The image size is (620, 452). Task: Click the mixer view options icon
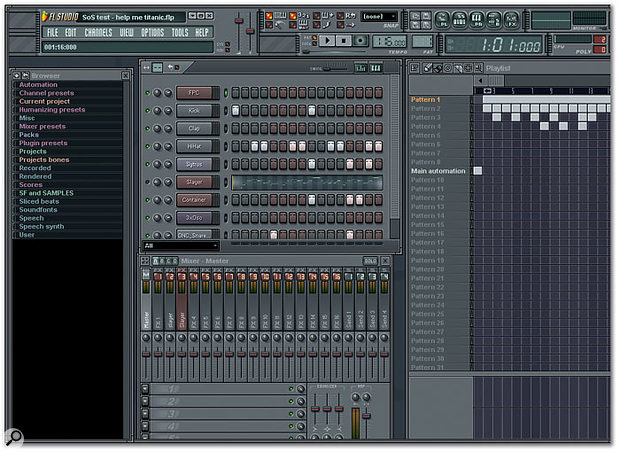[x=145, y=261]
